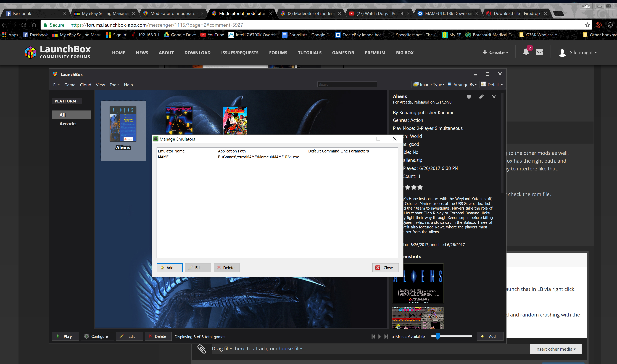Play music in LaunchBox player
The image size is (617, 364).
pyautogui.click(x=379, y=337)
